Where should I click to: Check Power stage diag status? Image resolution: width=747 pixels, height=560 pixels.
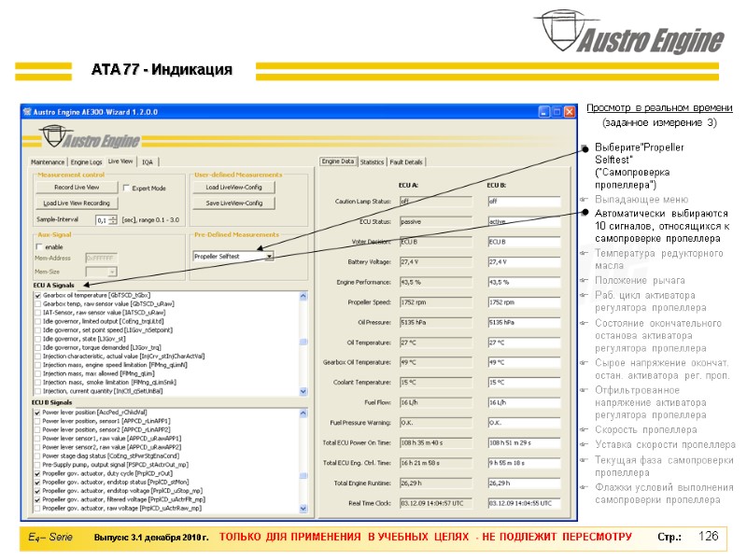click(37, 456)
